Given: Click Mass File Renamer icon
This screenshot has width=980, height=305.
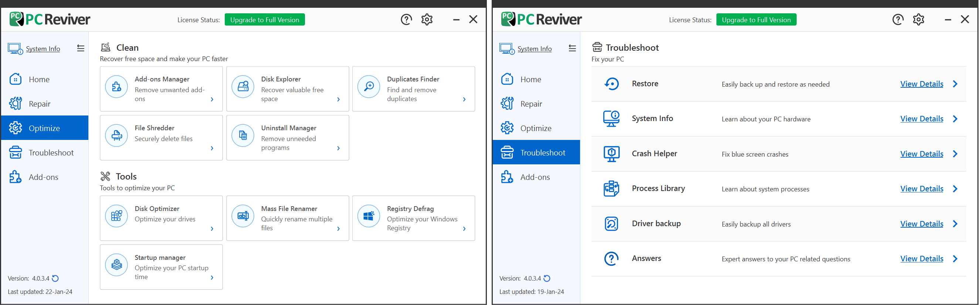Looking at the screenshot, I should pos(243,216).
